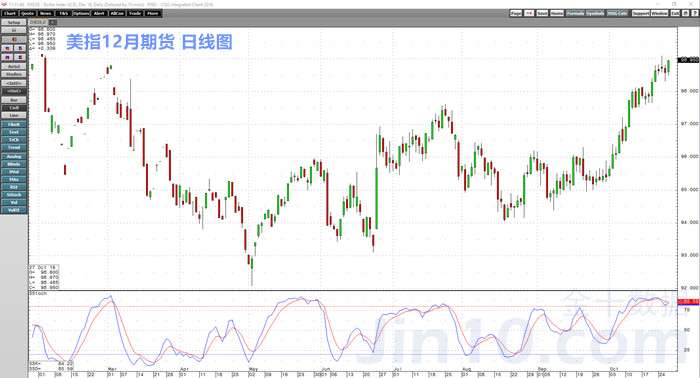Add the RSI study
700x378 pixels.
14,187
